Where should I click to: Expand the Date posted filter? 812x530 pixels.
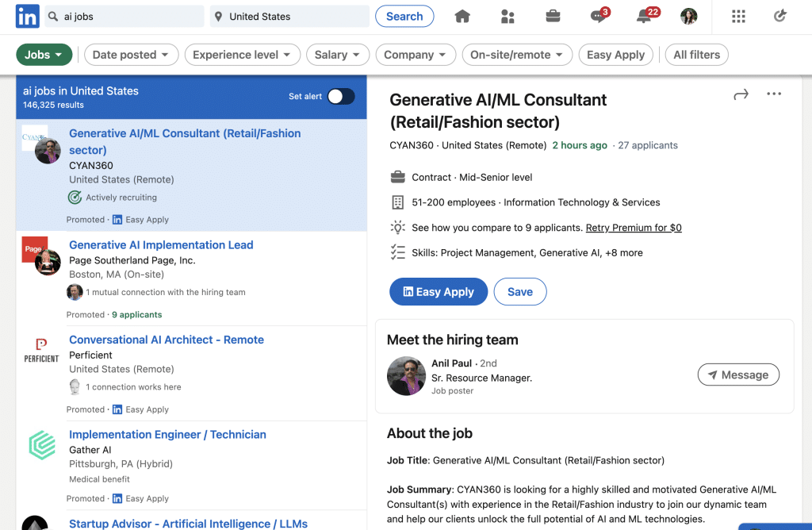click(x=131, y=55)
